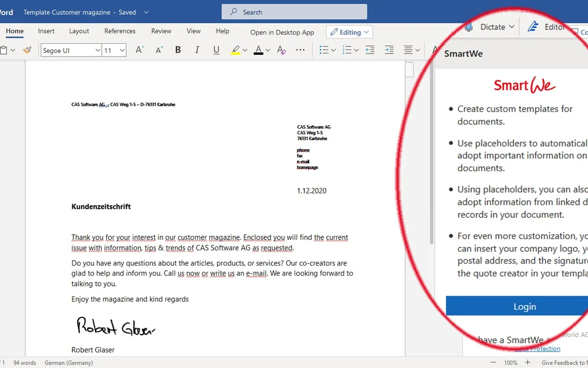Switch to the Insert tab
This screenshot has width=588, height=368.
[46, 31]
